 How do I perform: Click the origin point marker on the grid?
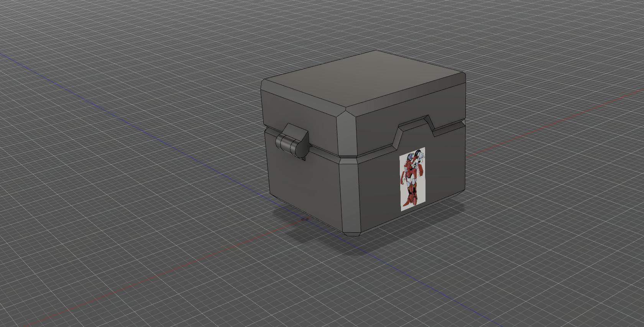pyautogui.click(x=305, y=220)
